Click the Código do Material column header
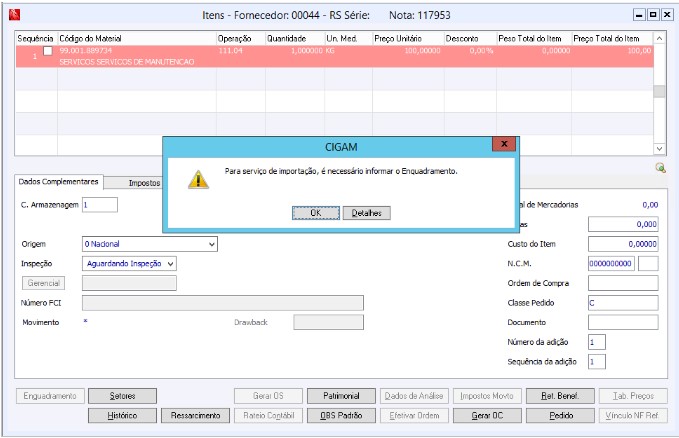 click(137, 39)
